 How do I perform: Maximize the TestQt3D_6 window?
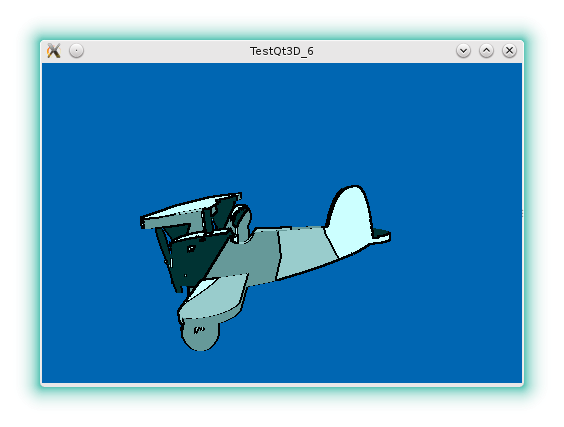[486, 51]
